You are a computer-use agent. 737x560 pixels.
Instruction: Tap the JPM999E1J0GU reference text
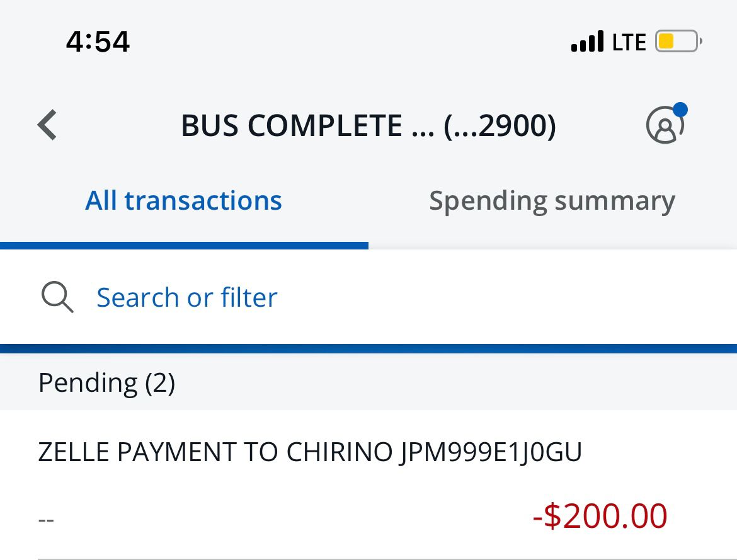coord(491,452)
